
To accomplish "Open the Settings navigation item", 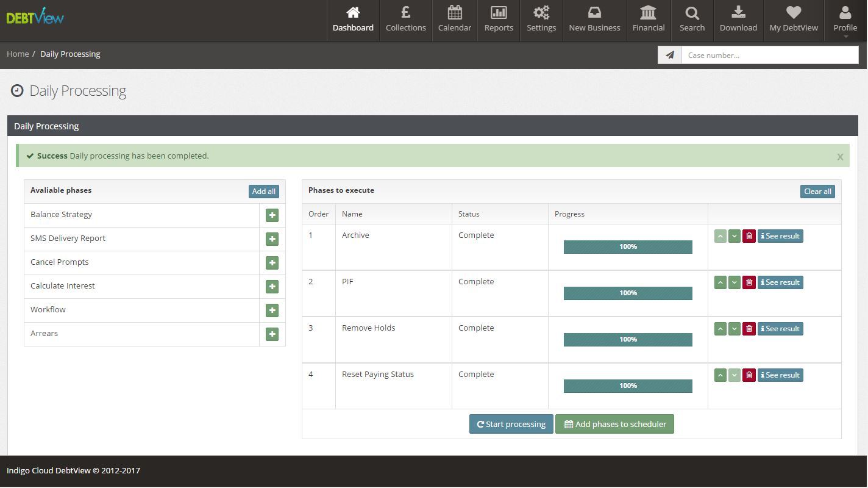I will (541, 21).
